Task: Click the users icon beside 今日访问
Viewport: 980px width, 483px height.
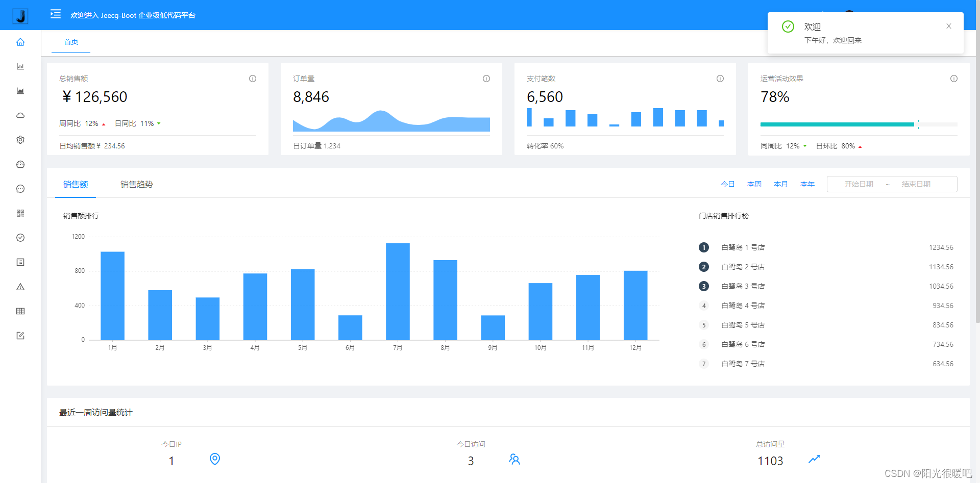Action: 514,459
